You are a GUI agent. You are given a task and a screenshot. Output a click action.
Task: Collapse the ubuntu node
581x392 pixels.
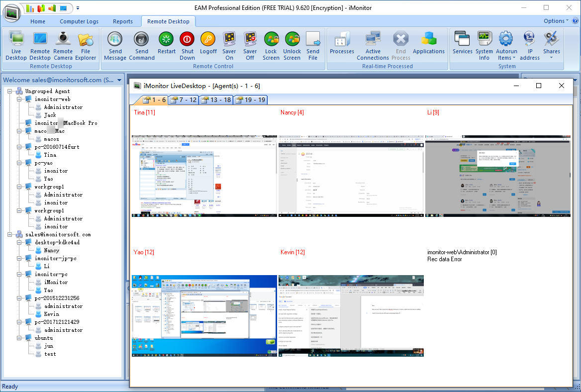pyautogui.click(x=19, y=338)
